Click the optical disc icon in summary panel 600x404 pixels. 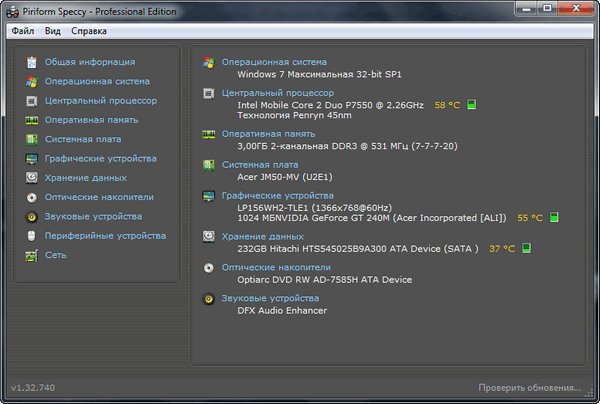209,268
